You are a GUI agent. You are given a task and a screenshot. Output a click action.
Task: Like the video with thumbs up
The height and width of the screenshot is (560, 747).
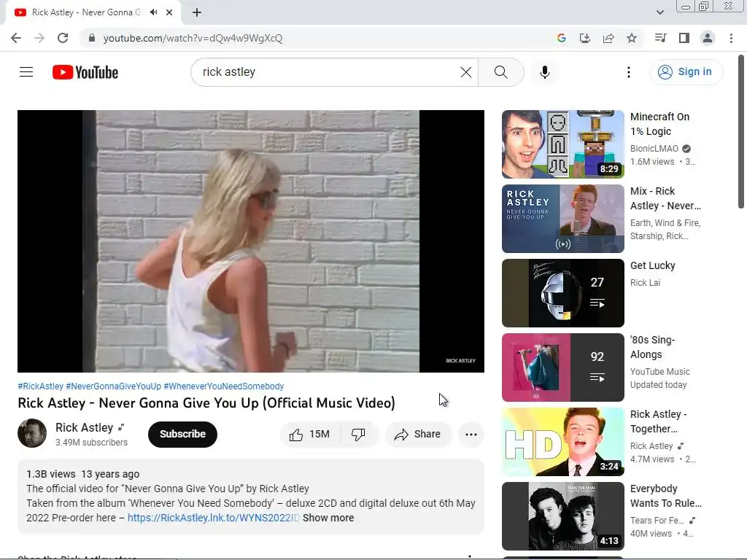[309, 435]
